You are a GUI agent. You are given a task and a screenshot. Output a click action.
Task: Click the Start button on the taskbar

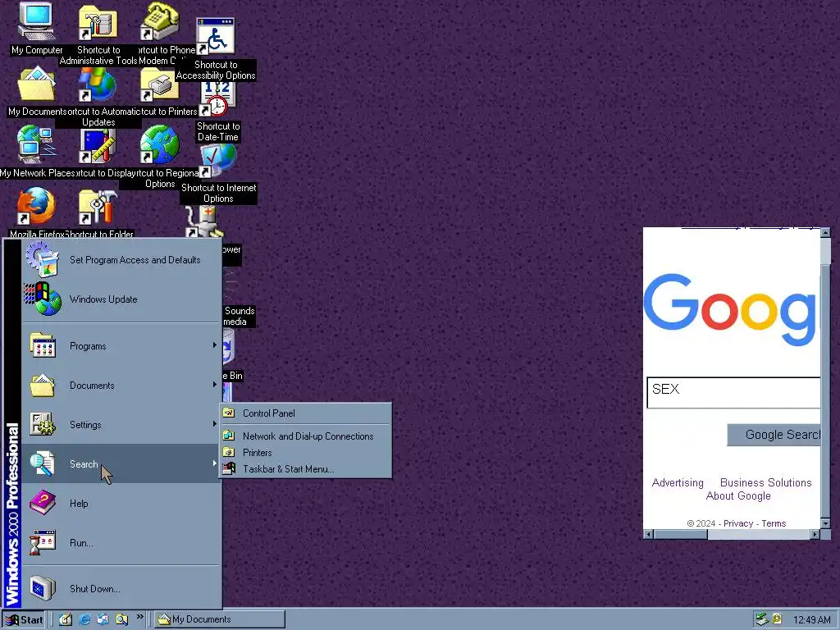point(24,620)
